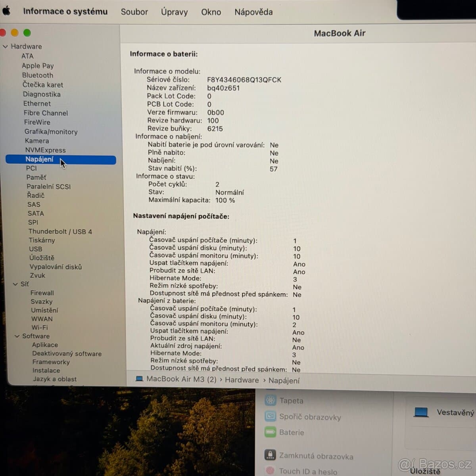Image resolution: width=476 pixels, height=476 pixels.
Task: Select SPI in the sidebar
Action: (33, 223)
